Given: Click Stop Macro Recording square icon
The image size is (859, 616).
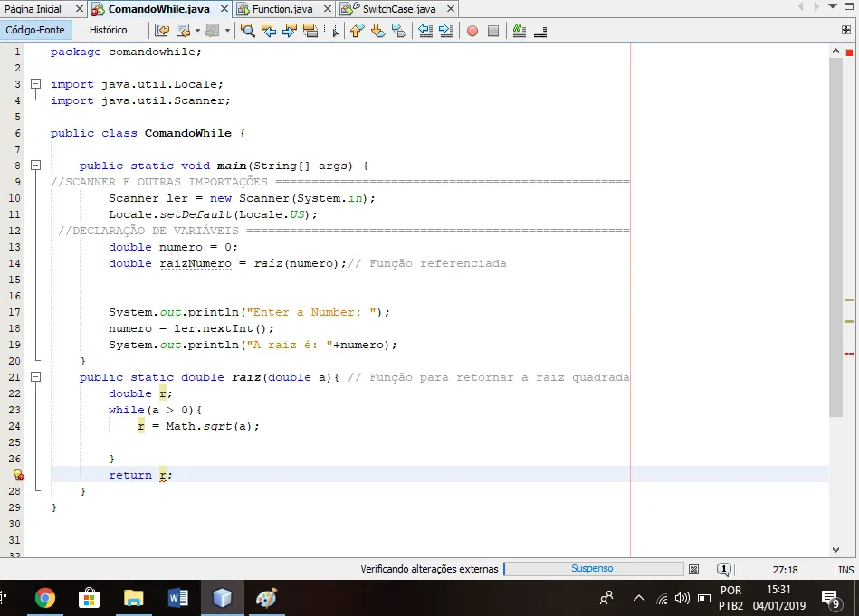Looking at the screenshot, I should (x=493, y=31).
